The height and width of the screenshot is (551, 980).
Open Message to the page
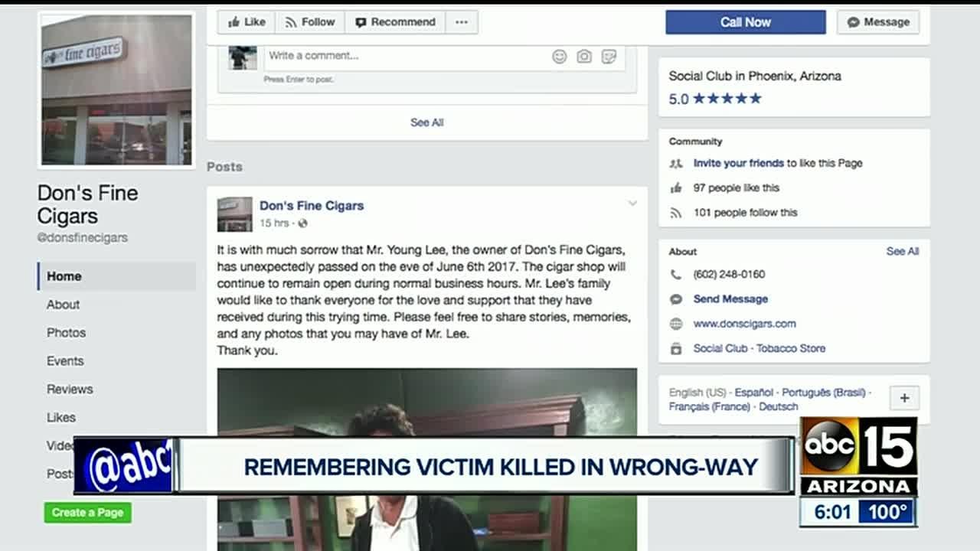coord(878,22)
